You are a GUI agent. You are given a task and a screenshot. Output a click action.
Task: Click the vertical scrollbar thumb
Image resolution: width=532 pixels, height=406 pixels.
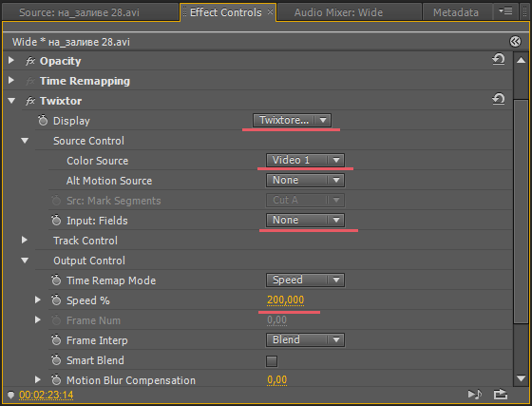pyautogui.click(x=521, y=211)
